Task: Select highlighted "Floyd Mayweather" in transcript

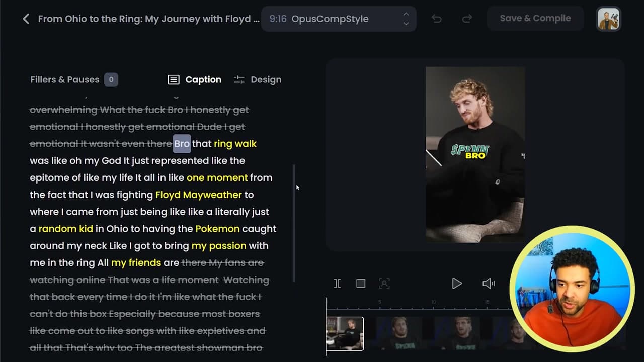Action: pyautogui.click(x=199, y=195)
